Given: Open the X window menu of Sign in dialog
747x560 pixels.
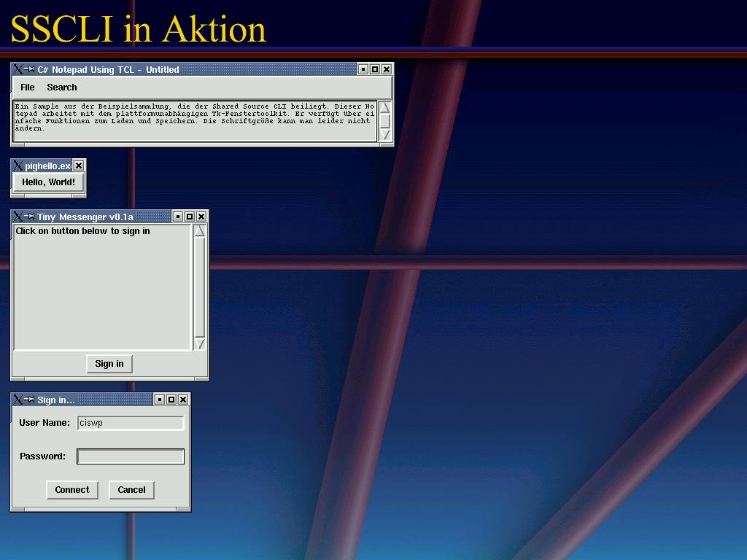Looking at the screenshot, I should point(18,400).
